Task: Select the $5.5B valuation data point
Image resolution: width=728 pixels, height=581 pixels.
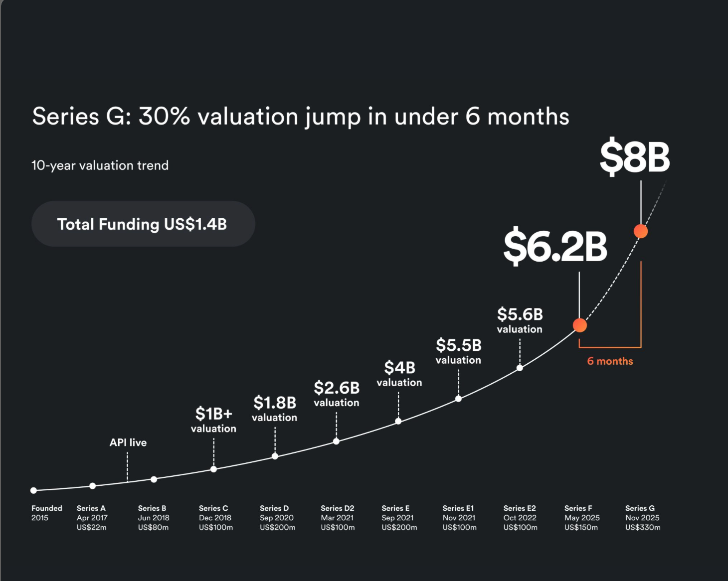Action: [x=458, y=399]
